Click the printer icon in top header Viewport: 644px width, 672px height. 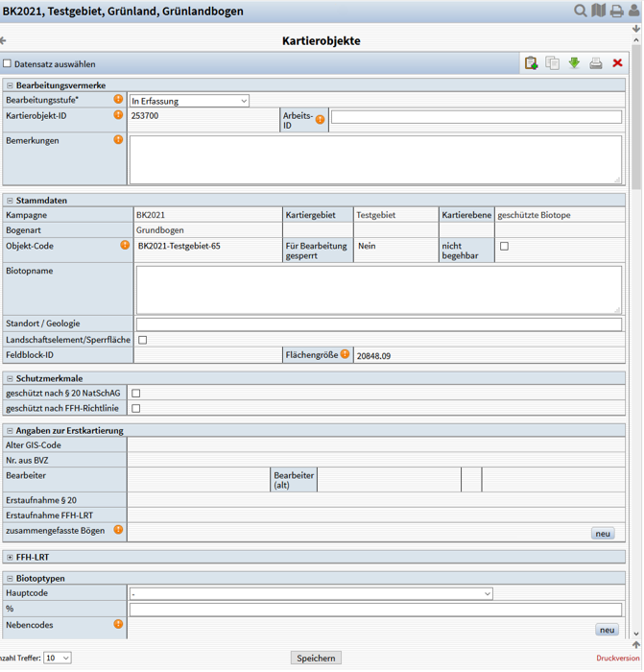coord(617,11)
